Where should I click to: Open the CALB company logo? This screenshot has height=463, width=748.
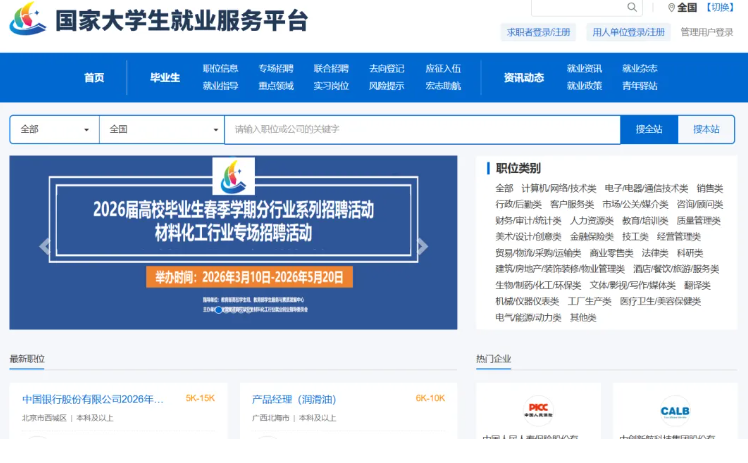675,410
